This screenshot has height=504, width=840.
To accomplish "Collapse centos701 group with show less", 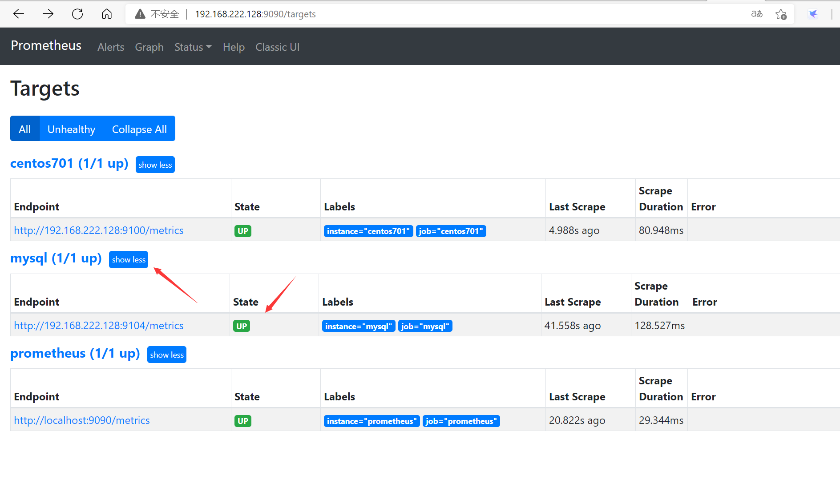I will tap(155, 165).
